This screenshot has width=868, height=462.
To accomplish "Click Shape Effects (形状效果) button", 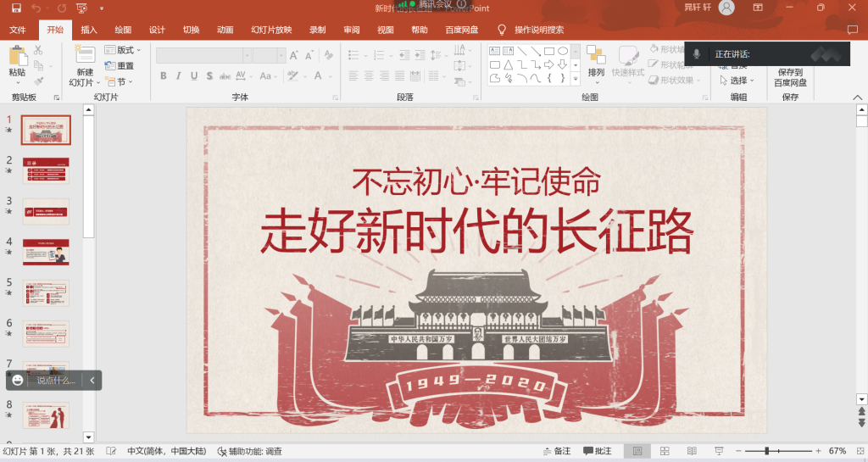I will [674, 81].
